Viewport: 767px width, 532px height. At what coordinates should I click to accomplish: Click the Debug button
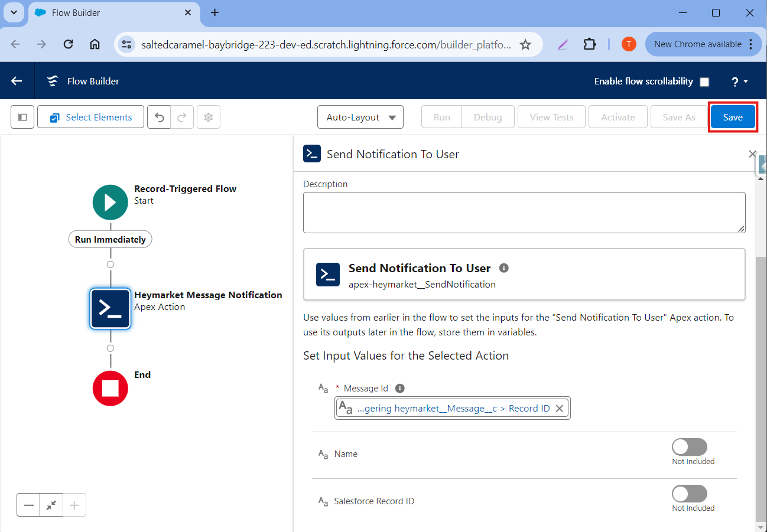click(x=488, y=117)
